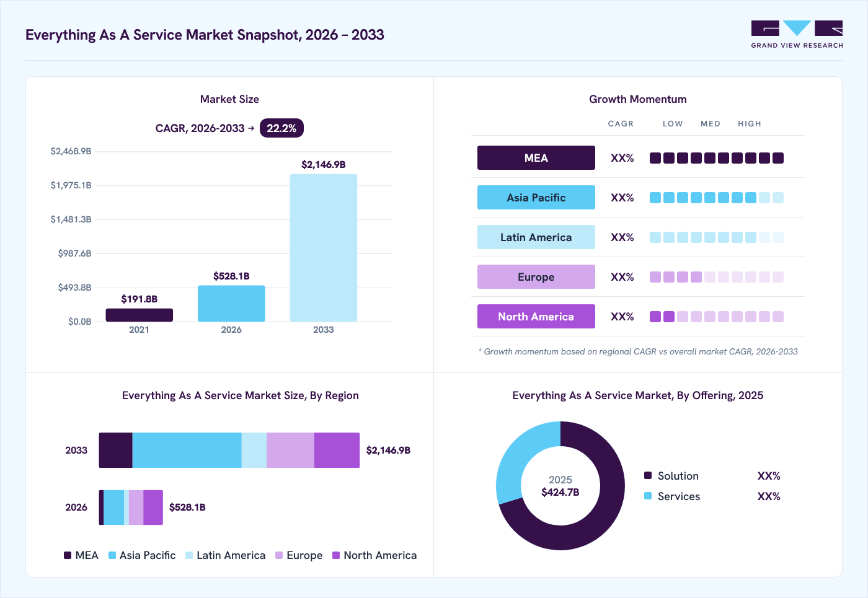Click the Latin America region label in Growth Momentum

click(x=536, y=237)
